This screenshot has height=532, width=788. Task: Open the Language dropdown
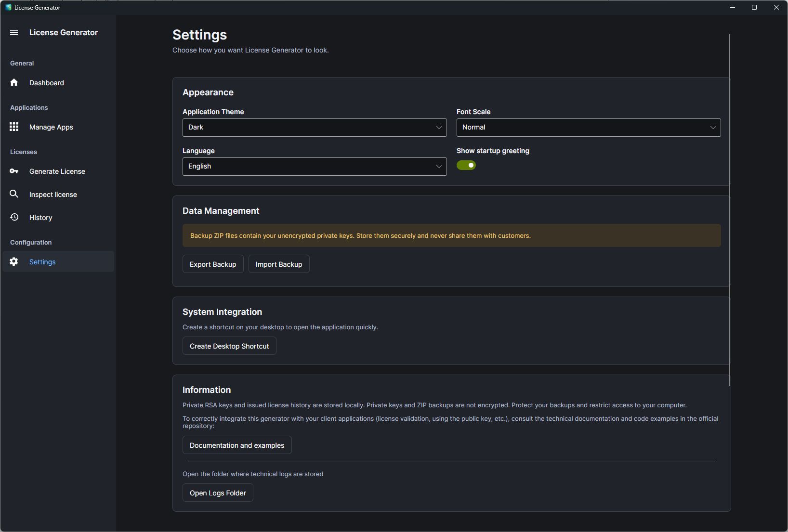pos(315,167)
